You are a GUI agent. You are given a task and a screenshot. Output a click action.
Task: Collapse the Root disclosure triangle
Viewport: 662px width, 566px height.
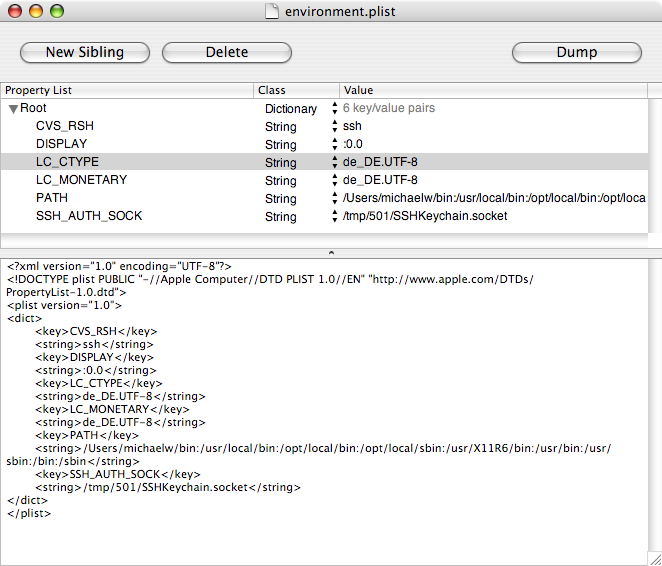point(13,109)
